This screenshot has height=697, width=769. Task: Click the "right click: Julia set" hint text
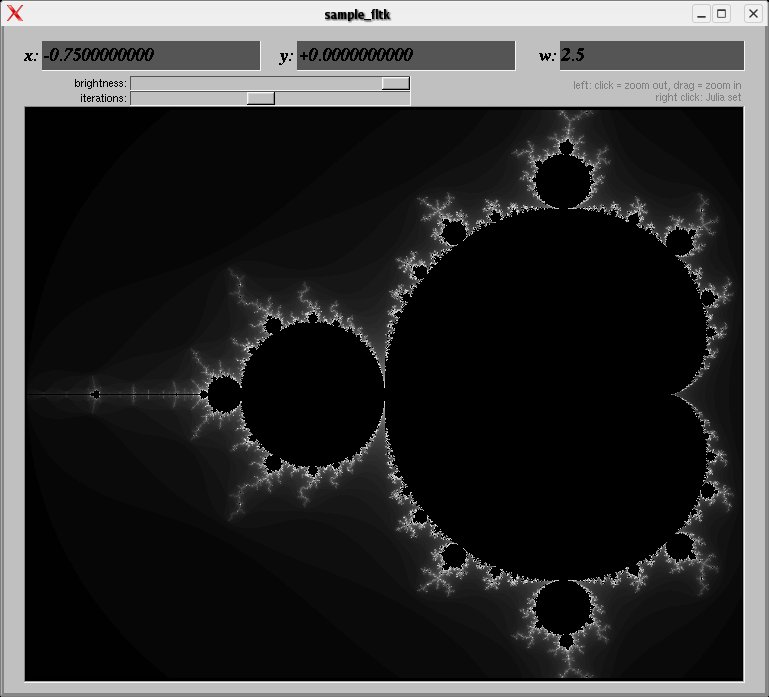[698, 98]
